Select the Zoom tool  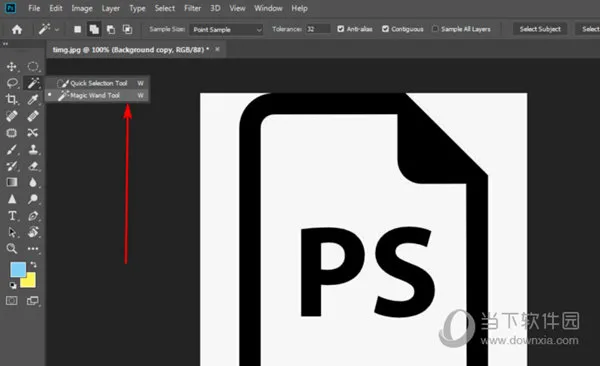(x=11, y=248)
